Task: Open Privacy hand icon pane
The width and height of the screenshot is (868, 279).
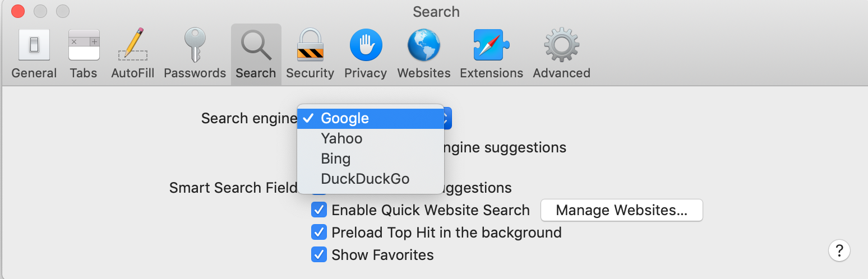Action: click(366, 54)
